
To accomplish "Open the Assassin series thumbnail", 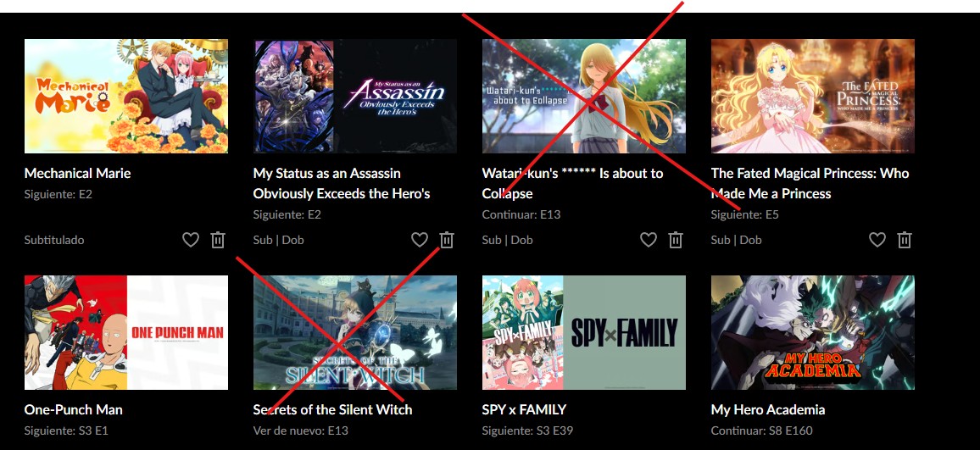I will point(355,97).
